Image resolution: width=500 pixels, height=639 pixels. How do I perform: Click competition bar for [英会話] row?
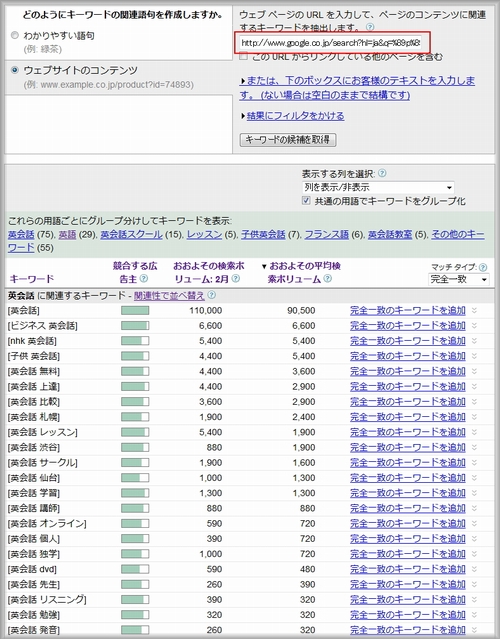135,311
